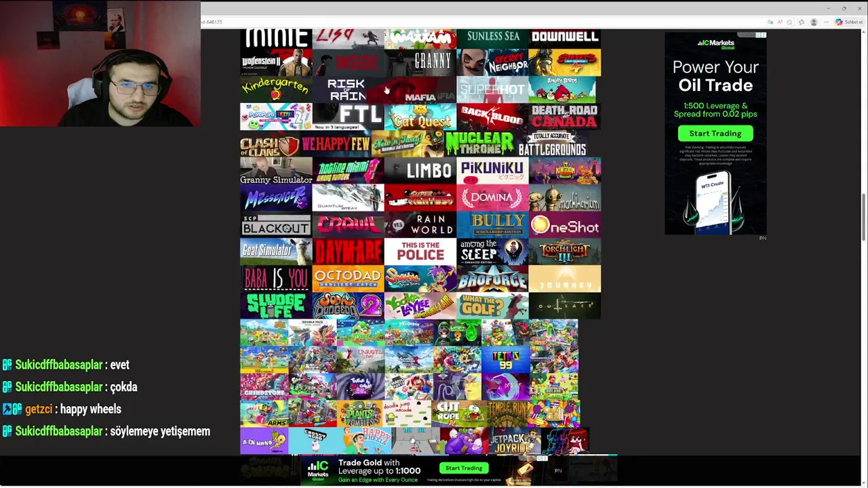Select the Domina game tile

(492, 198)
